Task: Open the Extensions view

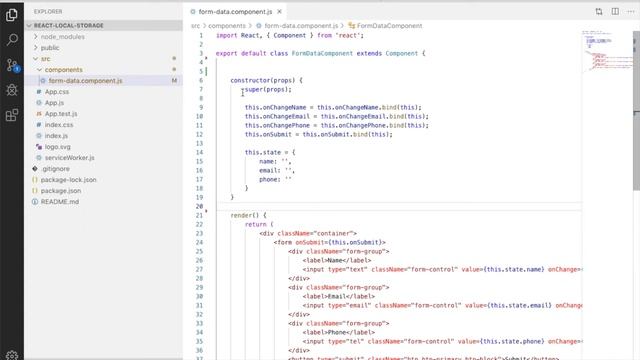Action: (x=12, y=115)
